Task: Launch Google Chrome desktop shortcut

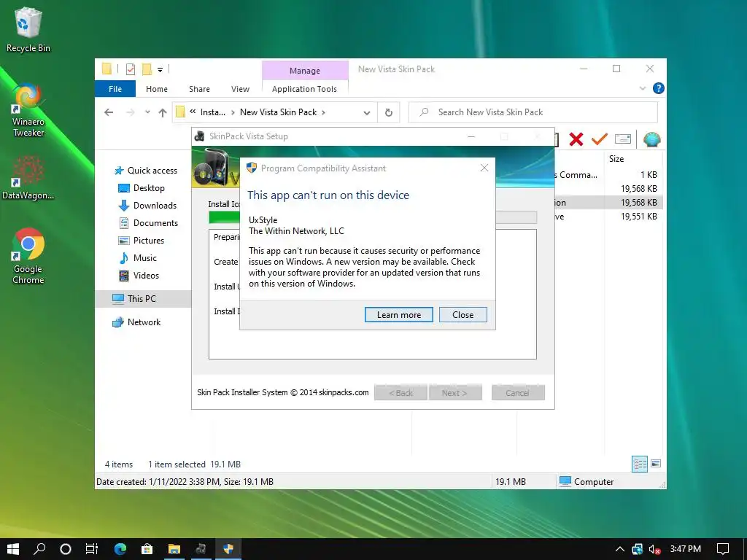Action: click(x=28, y=256)
